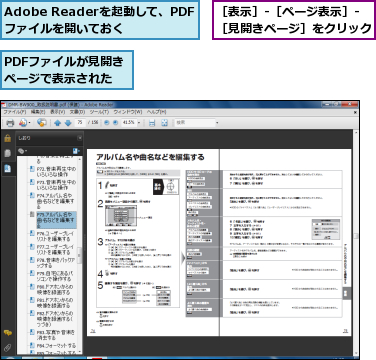The image size is (376, 360).
Task: Open the 文書(D) menu
Action: click(77, 112)
